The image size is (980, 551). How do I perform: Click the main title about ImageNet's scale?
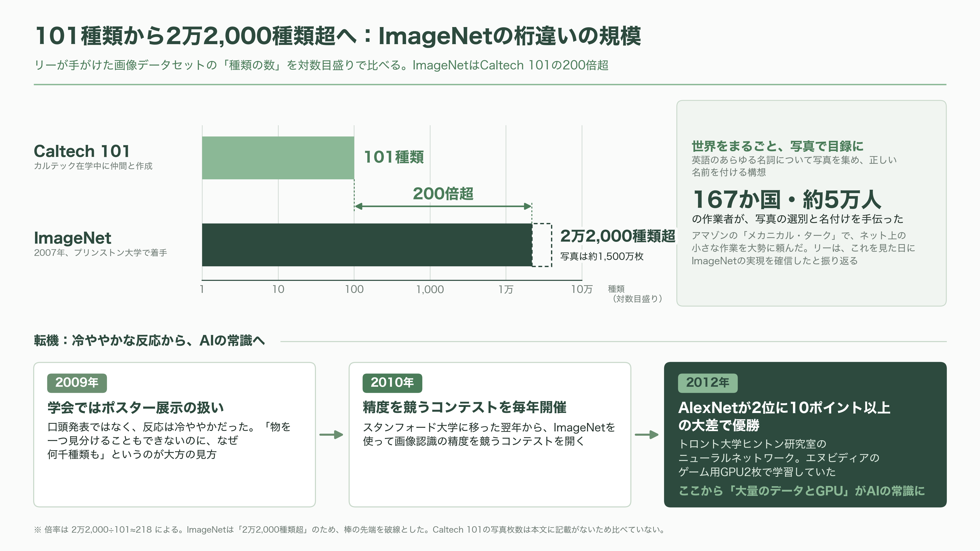(x=338, y=36)
